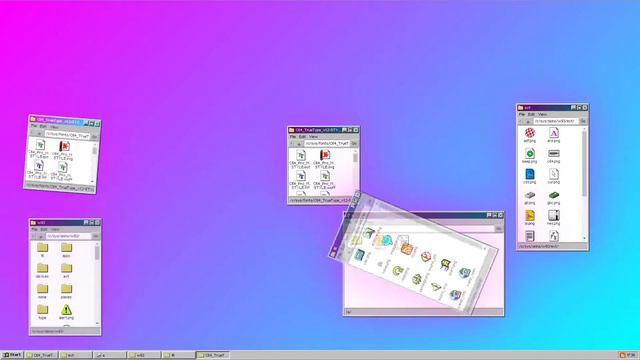Select the yellow warning triangle icon in w93 window
The image size is (640, 360).
coord(66,310)
